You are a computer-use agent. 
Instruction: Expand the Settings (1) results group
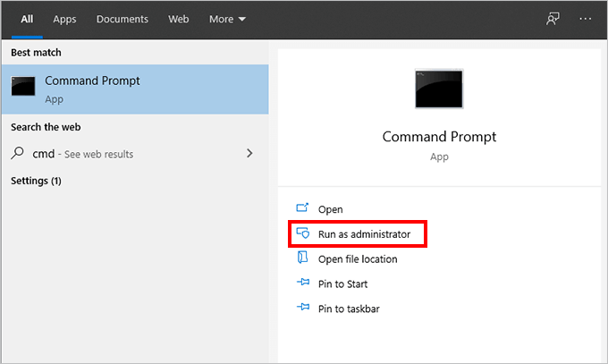tap(36, 181)
